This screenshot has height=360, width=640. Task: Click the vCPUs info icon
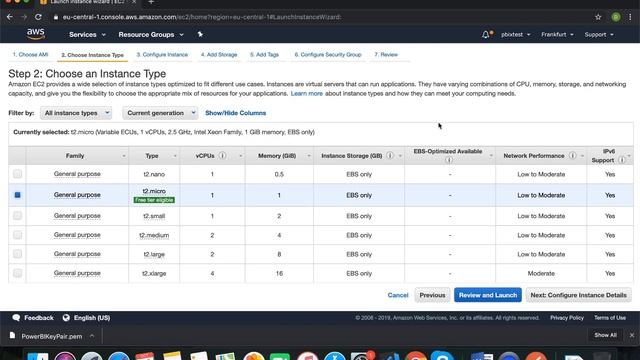tap(222, 156)
